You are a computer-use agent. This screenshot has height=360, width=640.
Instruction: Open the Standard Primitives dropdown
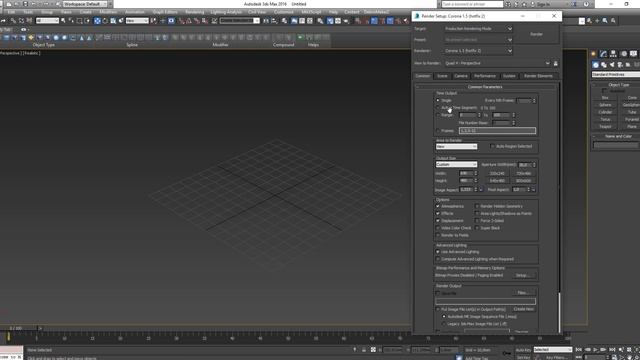pyautogui.click(x=616, y=75)
